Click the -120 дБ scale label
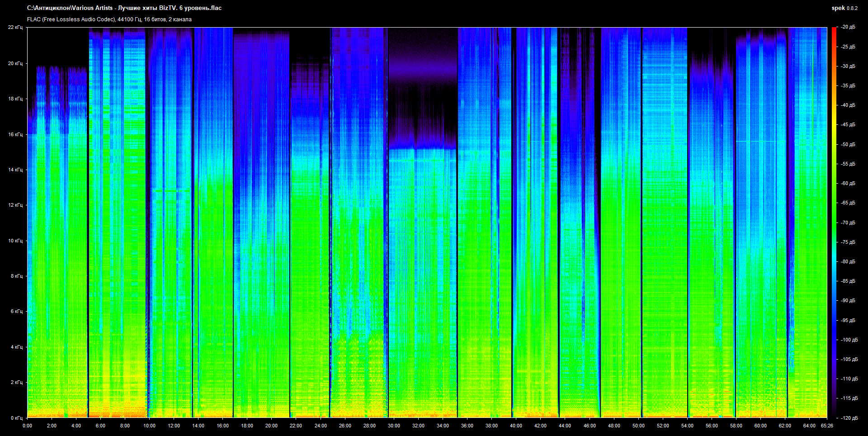The width and height of the screenshot is (868, 436). [849, 418]
